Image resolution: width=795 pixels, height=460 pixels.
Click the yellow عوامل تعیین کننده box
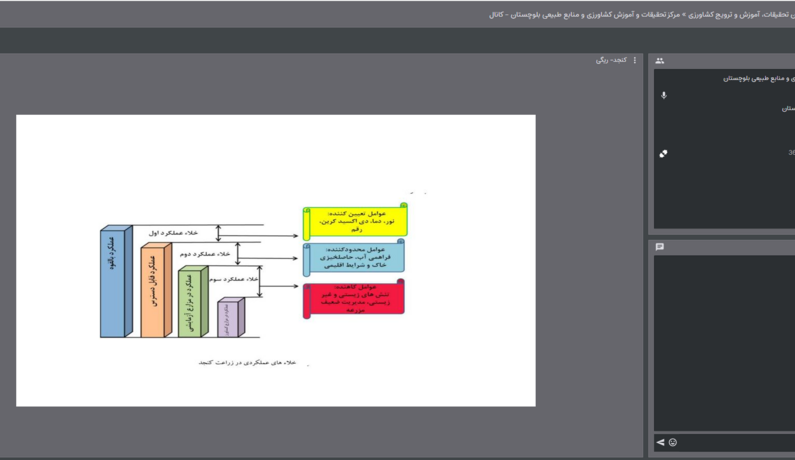(355, 221)
